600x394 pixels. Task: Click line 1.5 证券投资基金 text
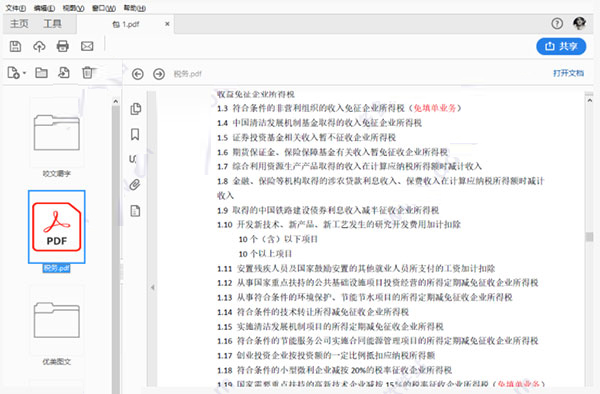point(307,137)
